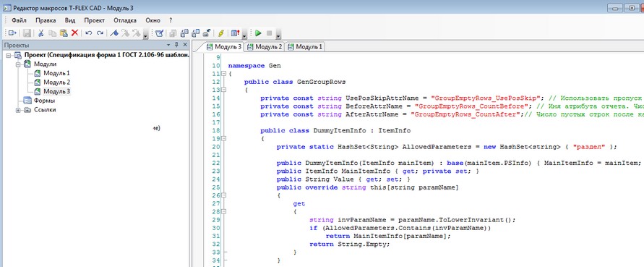Switch to the Модуль 2 tab
The width and height of the screenshot is (644, 267).
coord(265,47)
